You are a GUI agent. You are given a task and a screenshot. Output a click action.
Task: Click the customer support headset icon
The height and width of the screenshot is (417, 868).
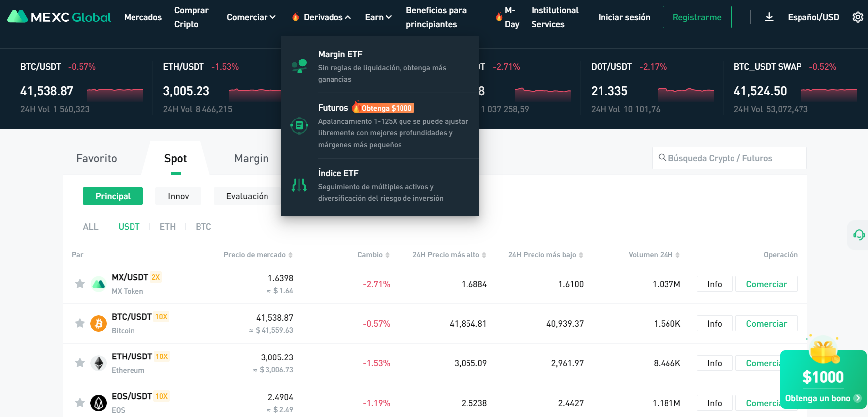click(859, 235)
